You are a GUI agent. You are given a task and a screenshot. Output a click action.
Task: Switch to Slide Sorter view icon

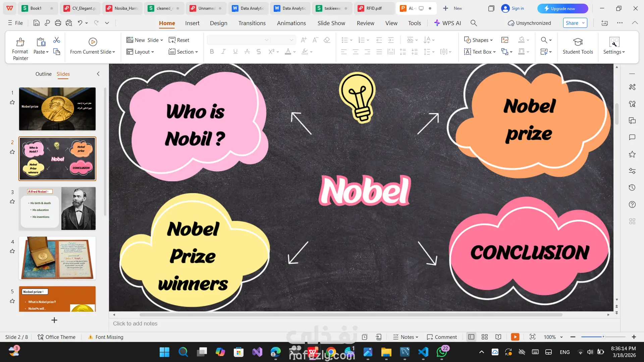point(484,337)
